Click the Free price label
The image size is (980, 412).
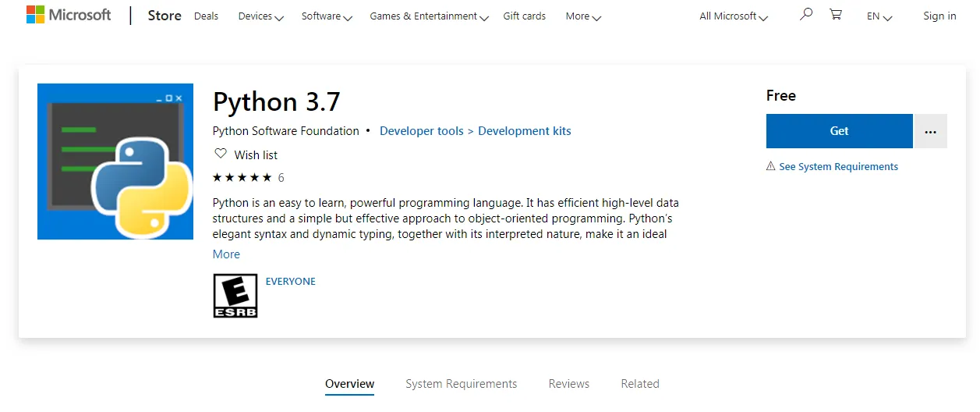pyautogui.click(x=781, y=95)
